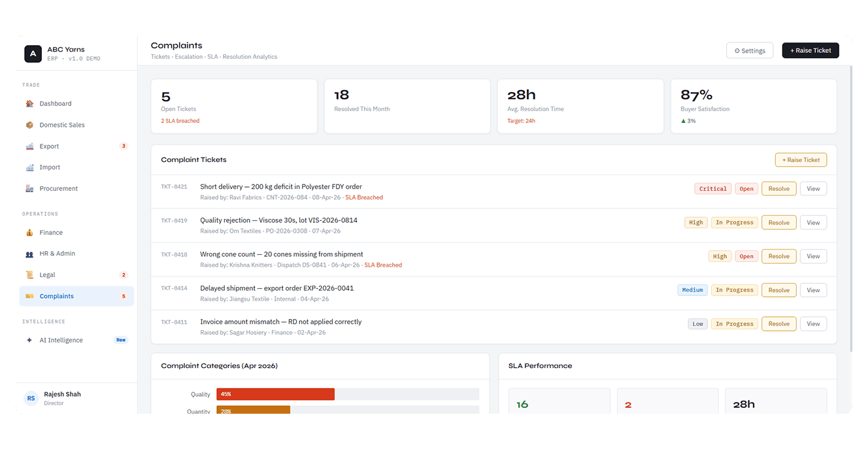Resolve the Quality rejection ticket
Viewport: 868px width, 449px height.
point(779,222)
